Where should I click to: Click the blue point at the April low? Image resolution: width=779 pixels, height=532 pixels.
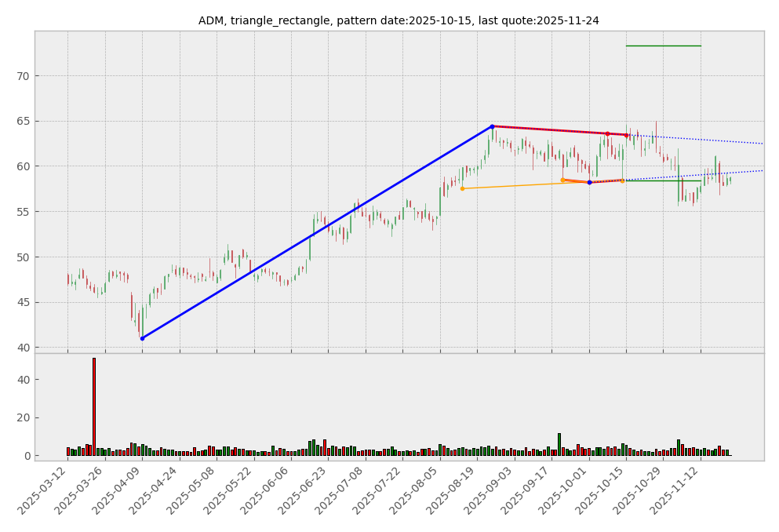click(x=142, y=338)
